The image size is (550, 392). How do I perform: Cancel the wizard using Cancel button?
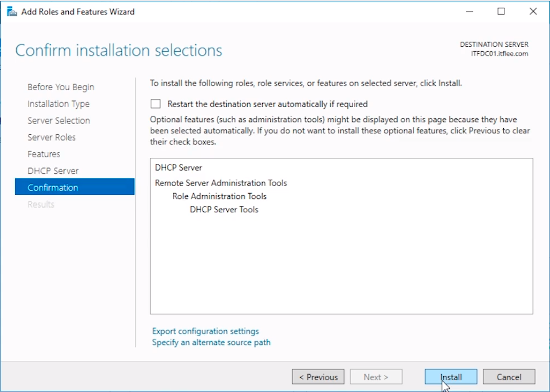[x=508, y=377]
